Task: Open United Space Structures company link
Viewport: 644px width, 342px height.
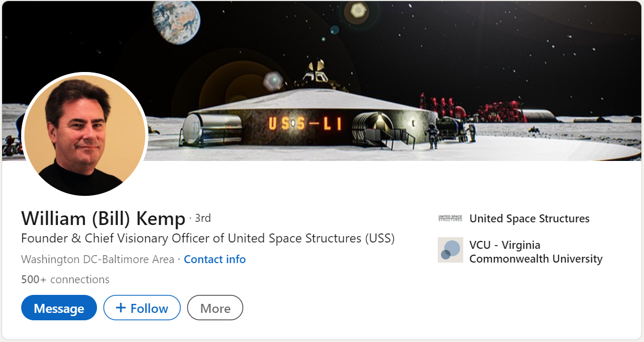Action: pyautogui.click(x=529, y=219)
